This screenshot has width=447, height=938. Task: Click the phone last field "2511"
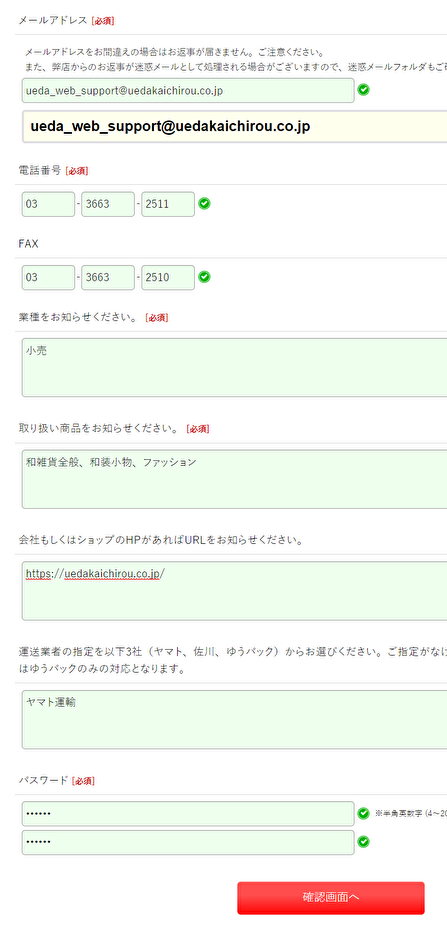coord(168,204)
